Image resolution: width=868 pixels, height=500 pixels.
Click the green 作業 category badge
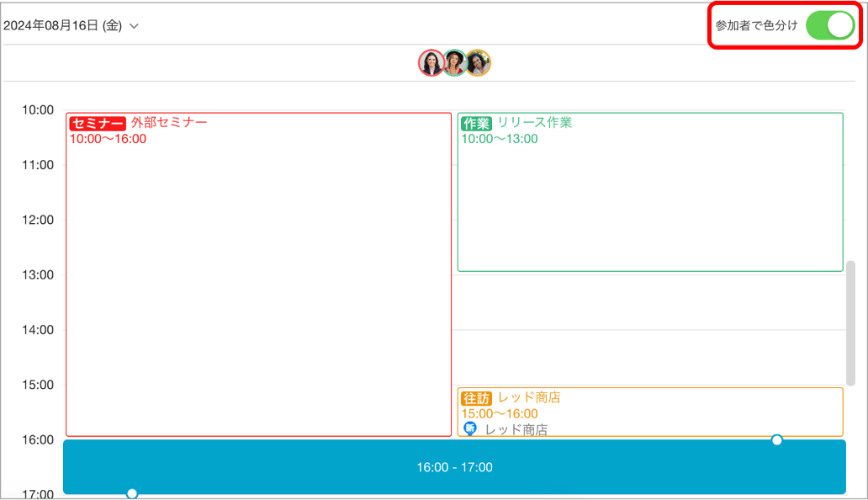(x=476, y=123)
